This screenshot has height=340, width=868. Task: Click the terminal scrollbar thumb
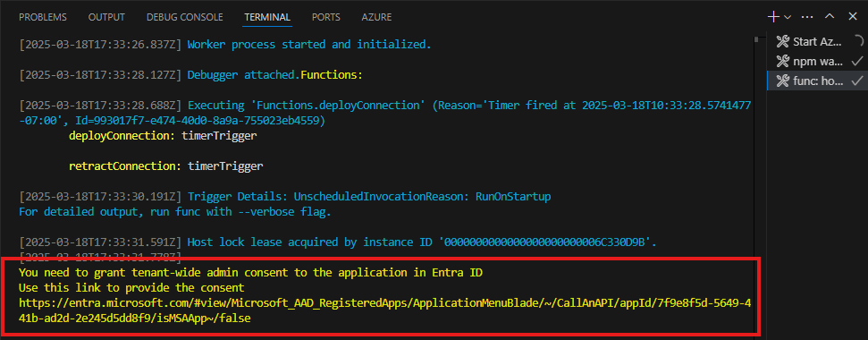(756, 39)
